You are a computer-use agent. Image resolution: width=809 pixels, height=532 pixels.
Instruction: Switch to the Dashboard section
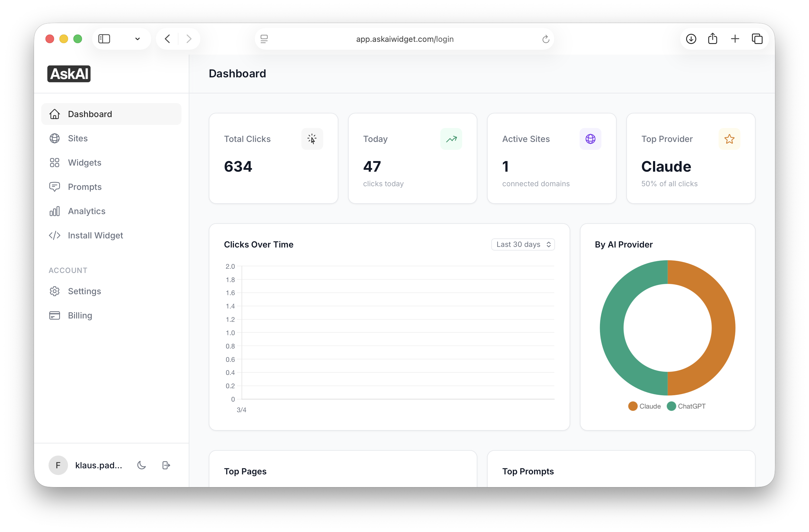(x=90, y=114)
